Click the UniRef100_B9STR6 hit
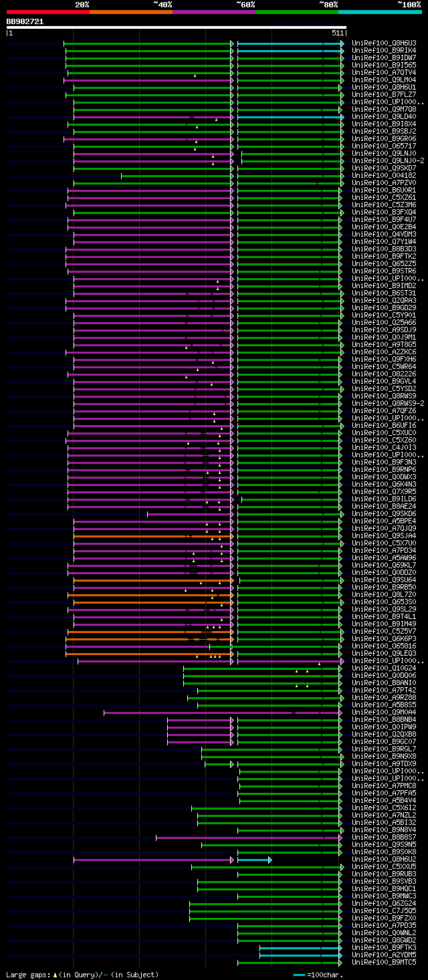Image resolution: width=428 pixels, height=980 pixels. point(384,271)
